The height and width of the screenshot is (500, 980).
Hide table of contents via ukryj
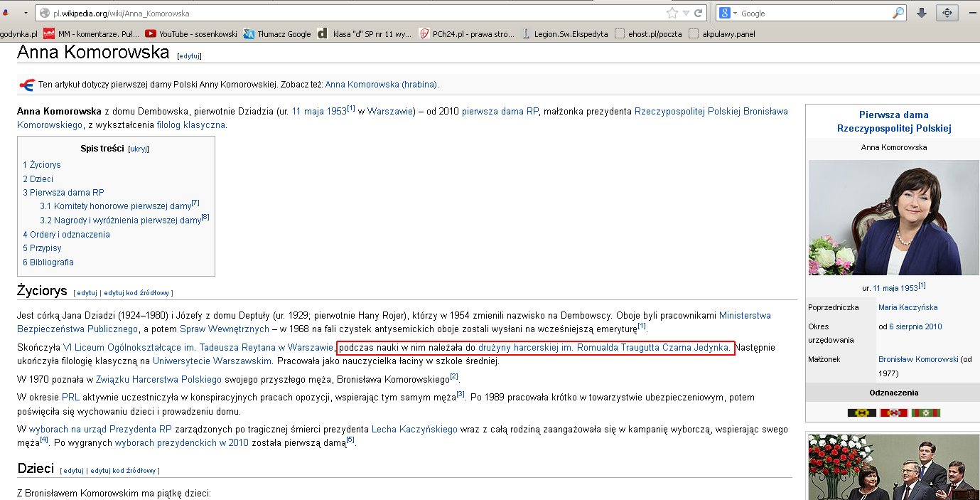click(x=139, y=149)
